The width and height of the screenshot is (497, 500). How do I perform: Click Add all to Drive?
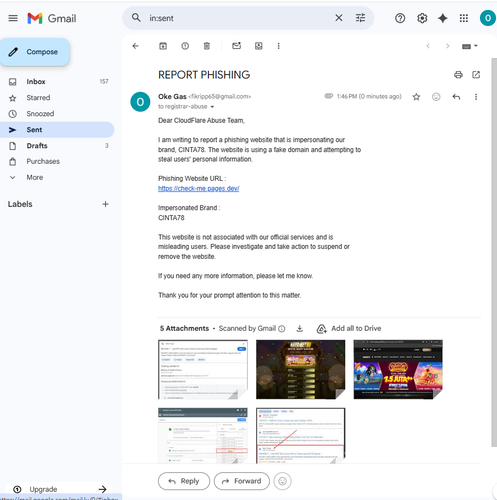(x=349, y=329)
